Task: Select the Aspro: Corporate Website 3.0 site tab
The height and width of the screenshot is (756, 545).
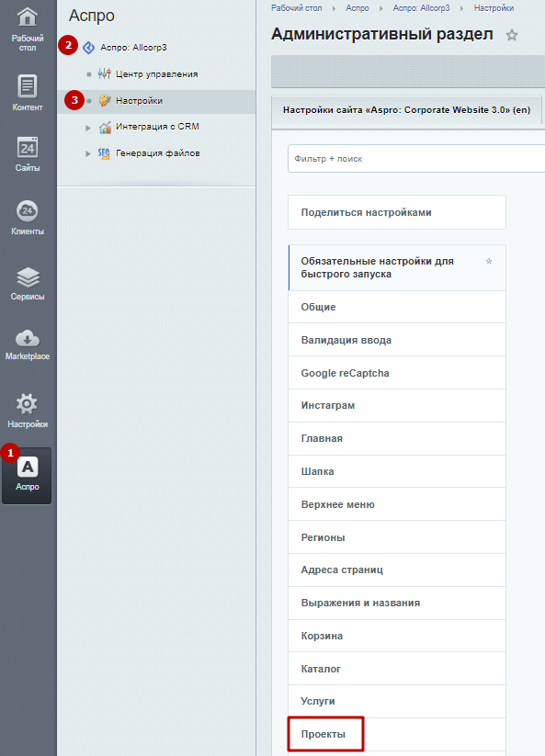Action: click(406, 110)
